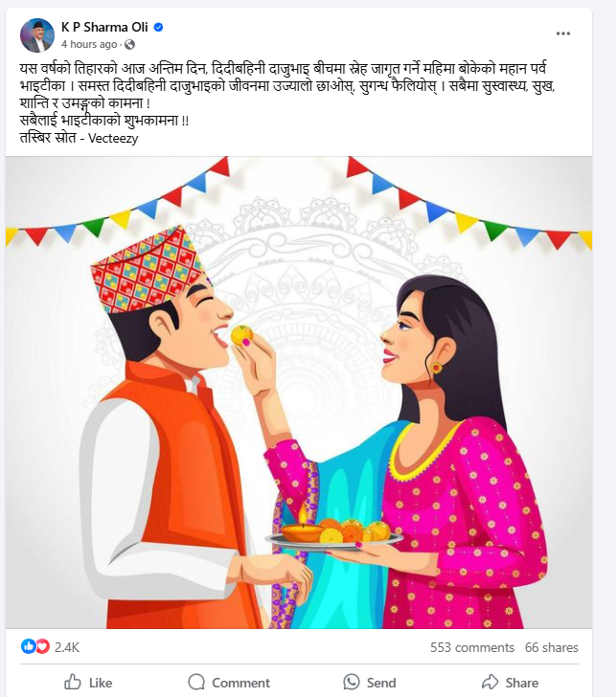Open the 66 shares link
The width and height of the screenshot is (616, 697).
point(552,647)
